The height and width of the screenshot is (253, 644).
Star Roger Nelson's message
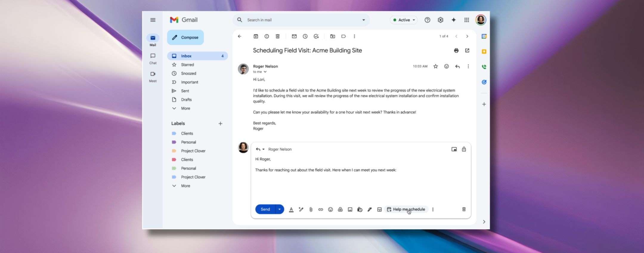click(x=436, y=66)
